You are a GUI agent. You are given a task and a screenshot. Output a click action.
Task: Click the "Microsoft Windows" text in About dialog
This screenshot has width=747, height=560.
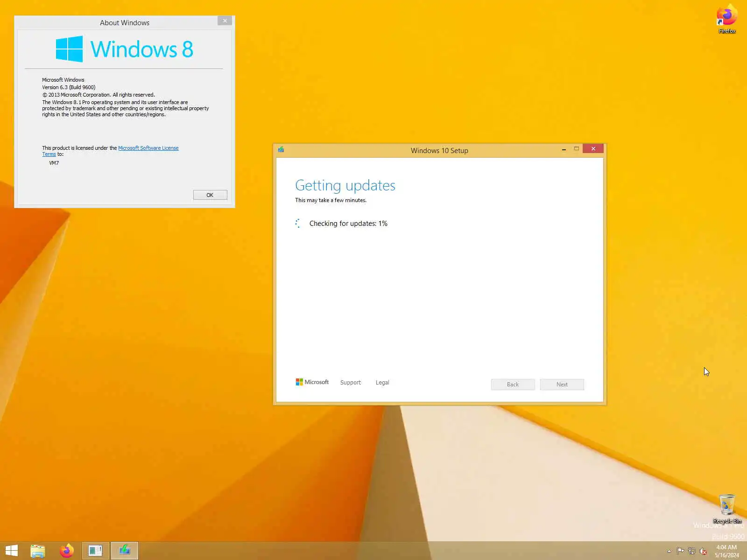click(63, 80)
